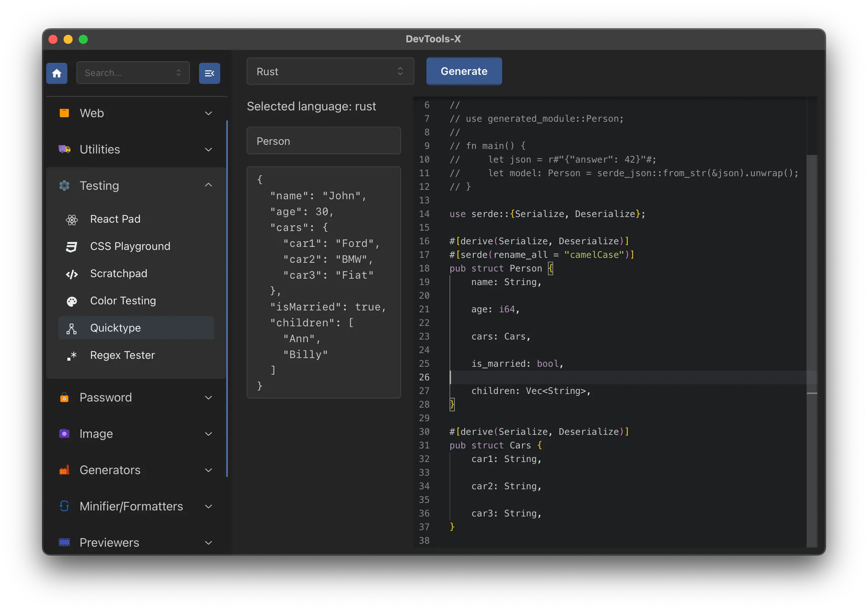Click the Quicktype hierarchy icon
Screen dimensions: 868x611
(x=72, y=329)
